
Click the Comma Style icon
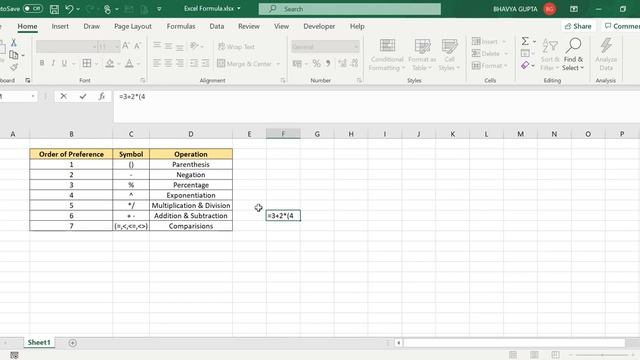click(328, 63)
